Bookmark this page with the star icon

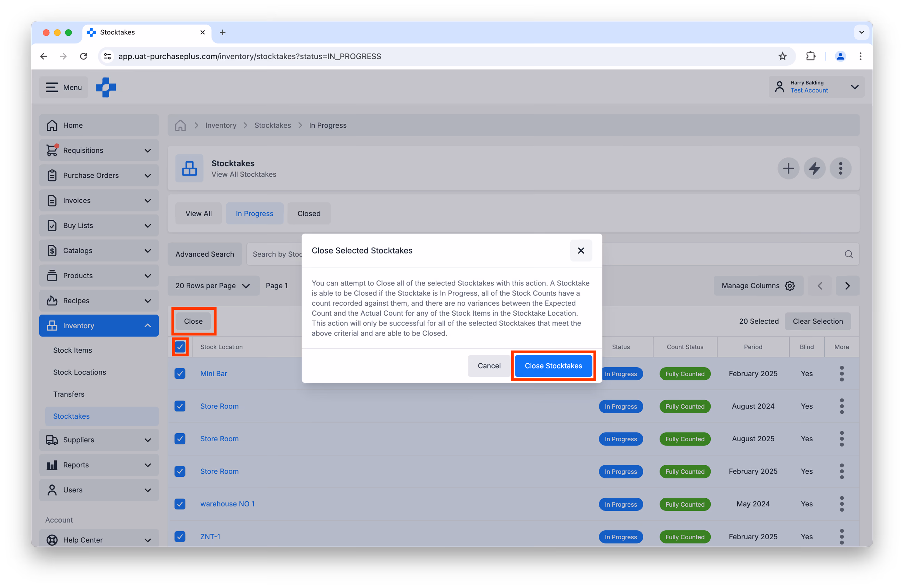(782, 56)
